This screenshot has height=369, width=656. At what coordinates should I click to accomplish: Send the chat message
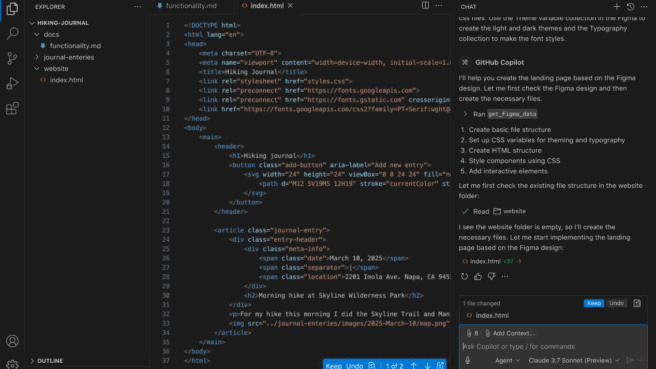630,360
